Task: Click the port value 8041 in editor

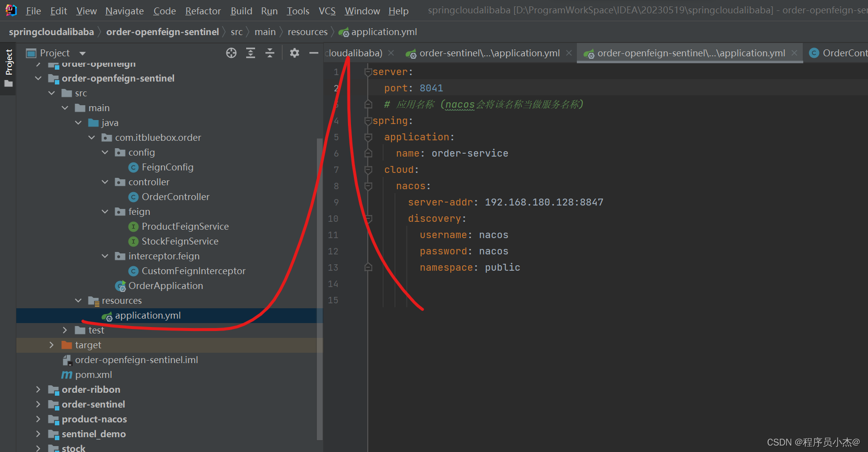Action: pyautogui.click(x=431, y=88)
